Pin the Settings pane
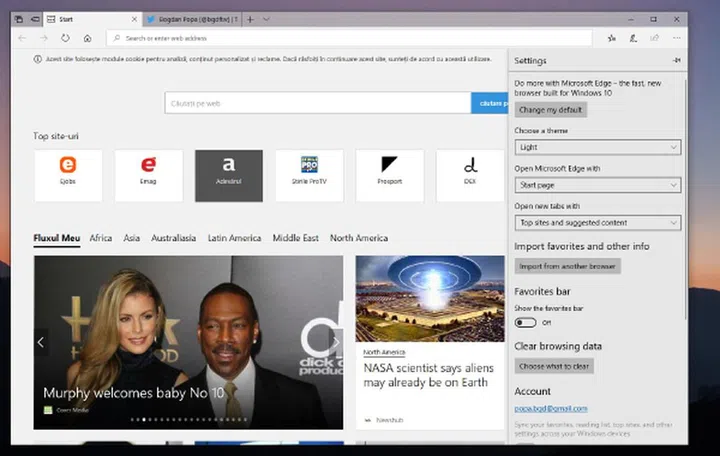720x456 pixels. tap(677, 61)
